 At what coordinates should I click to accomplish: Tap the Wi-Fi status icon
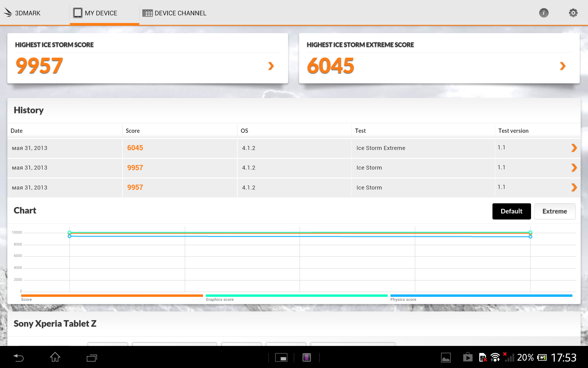pos(495,358)
